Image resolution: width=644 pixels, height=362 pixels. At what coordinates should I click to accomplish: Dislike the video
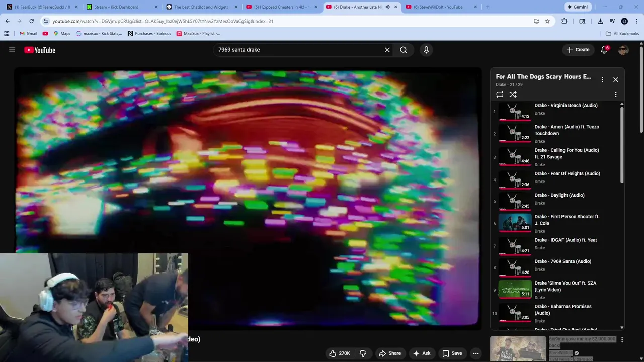(363, 353)
